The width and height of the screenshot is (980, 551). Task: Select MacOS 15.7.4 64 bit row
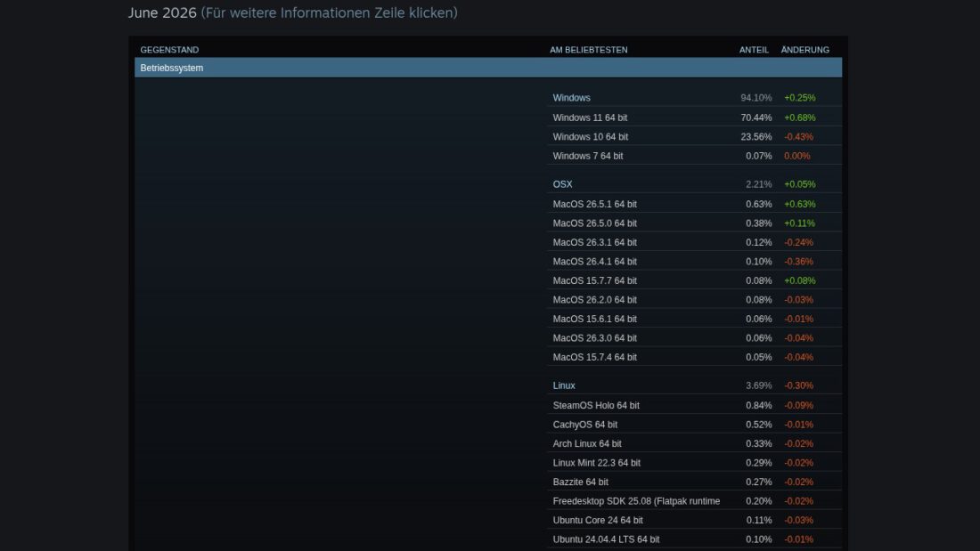(x=694, y=357)
